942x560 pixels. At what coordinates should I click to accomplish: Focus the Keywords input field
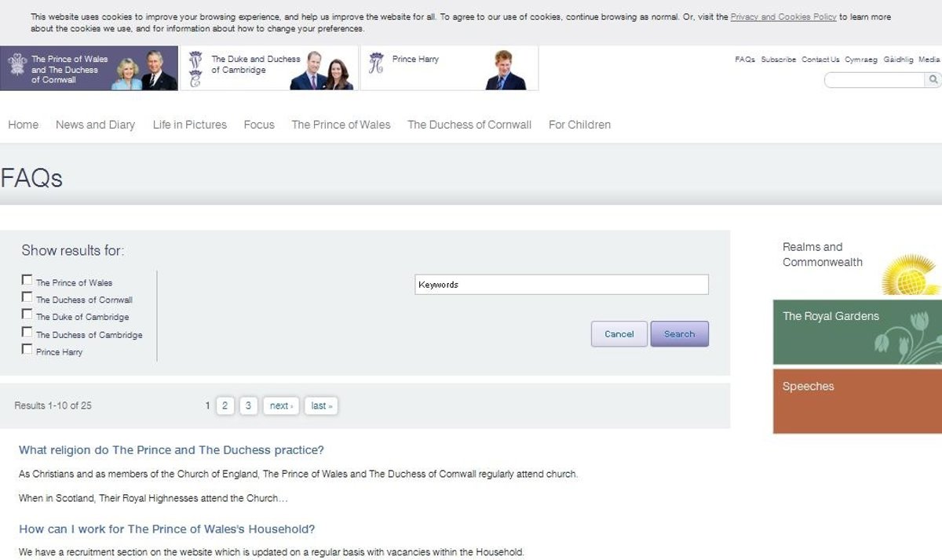coord(561,285)
